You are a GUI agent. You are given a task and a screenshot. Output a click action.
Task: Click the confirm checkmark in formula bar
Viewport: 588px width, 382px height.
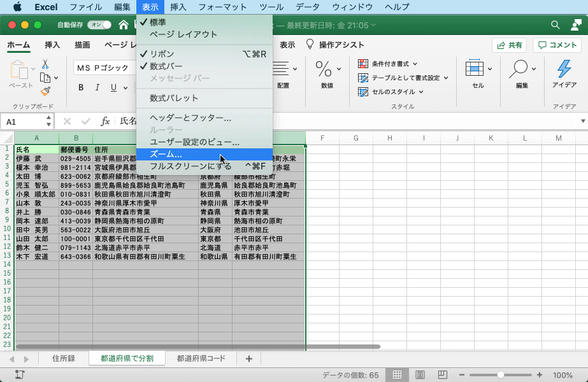pyautogui.click(x=86, y=121)
